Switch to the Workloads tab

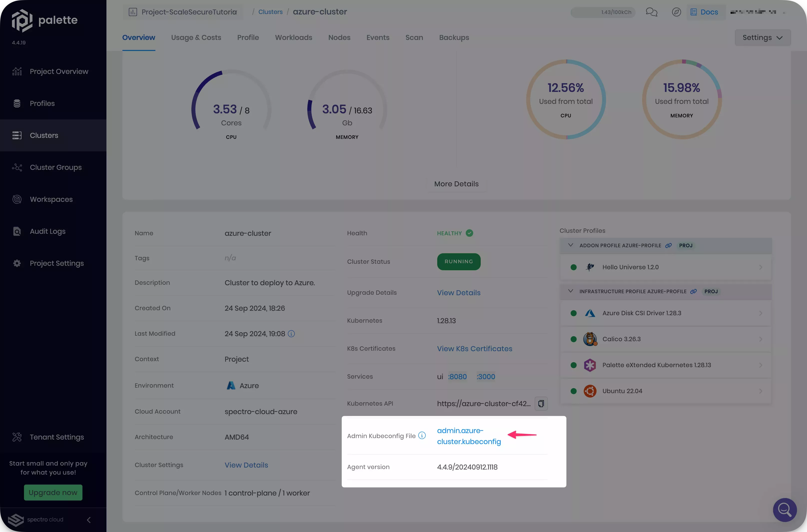[x=293, y=37]
